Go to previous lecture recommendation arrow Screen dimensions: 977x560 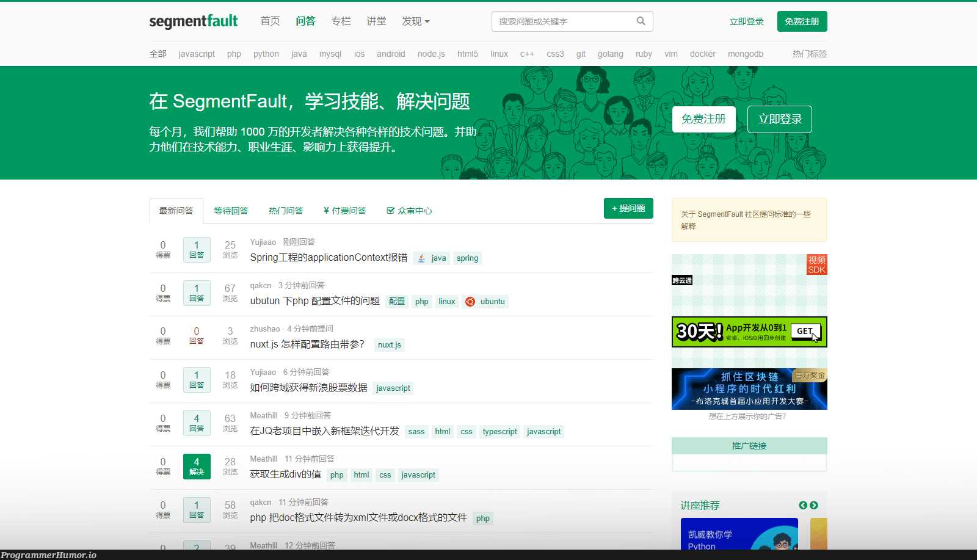[803, 505]
